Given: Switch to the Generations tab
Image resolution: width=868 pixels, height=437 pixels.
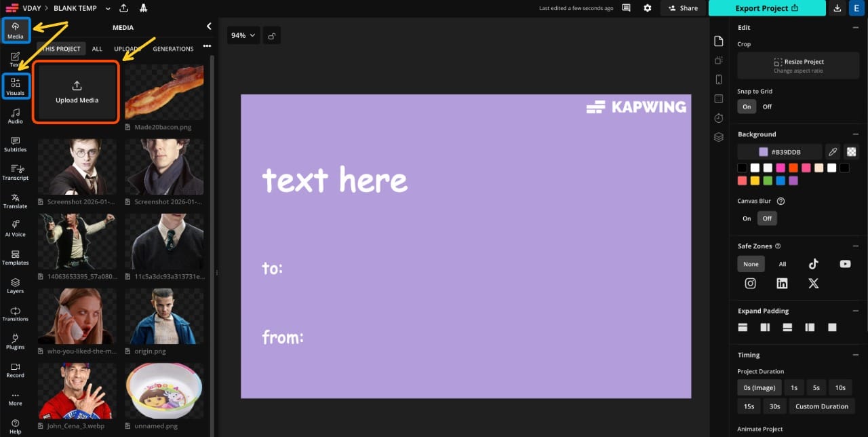Looking at the screenshot, I should pos(173,49).
